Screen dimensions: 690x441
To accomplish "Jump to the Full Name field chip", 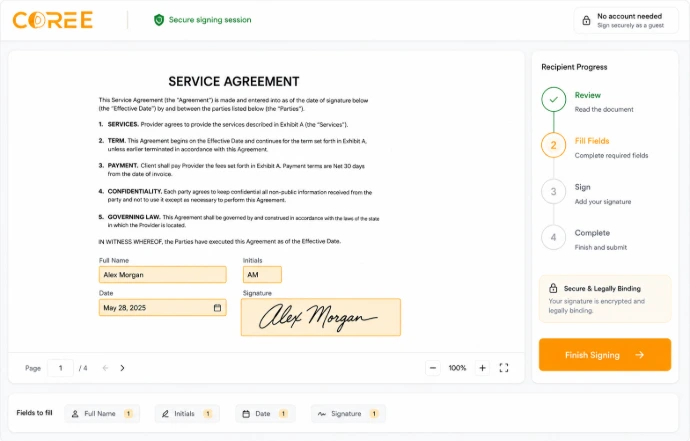I will [102, 414].
